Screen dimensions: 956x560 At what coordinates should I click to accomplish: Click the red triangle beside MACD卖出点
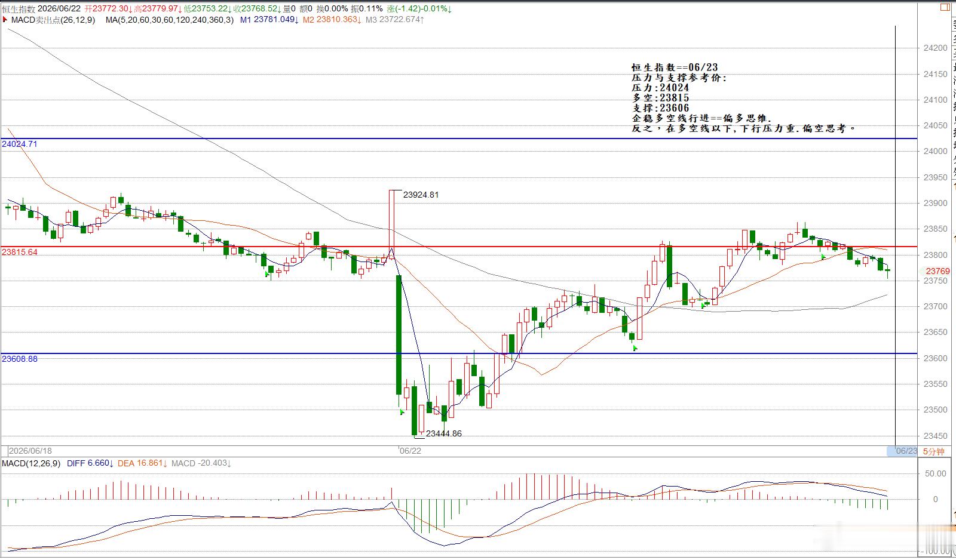pos(5,20)
